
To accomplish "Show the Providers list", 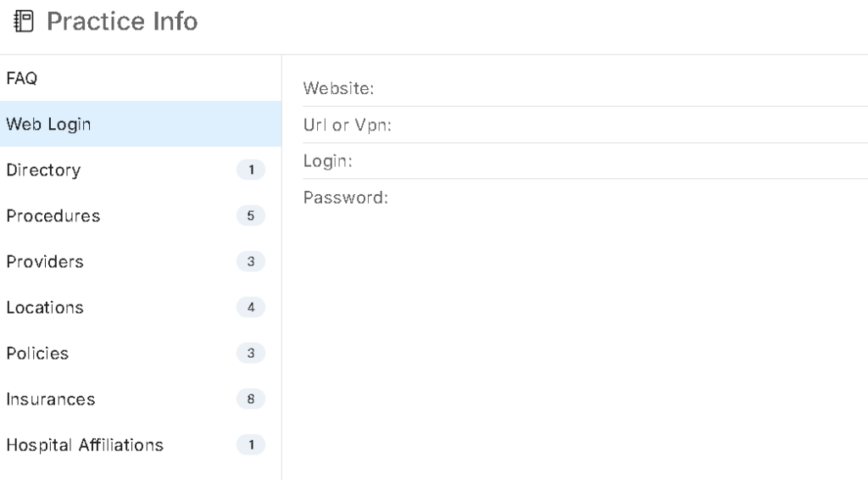I will click(141, 261).
